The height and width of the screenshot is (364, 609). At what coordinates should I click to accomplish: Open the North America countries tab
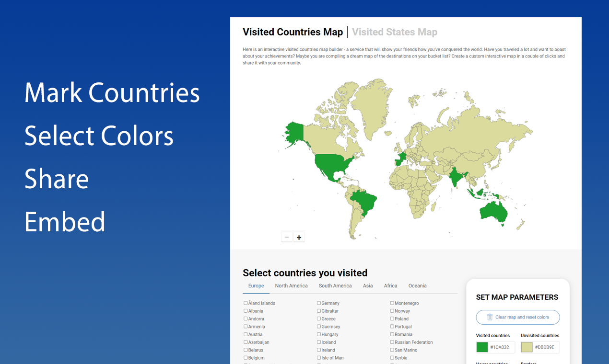(x=291, y=285)
